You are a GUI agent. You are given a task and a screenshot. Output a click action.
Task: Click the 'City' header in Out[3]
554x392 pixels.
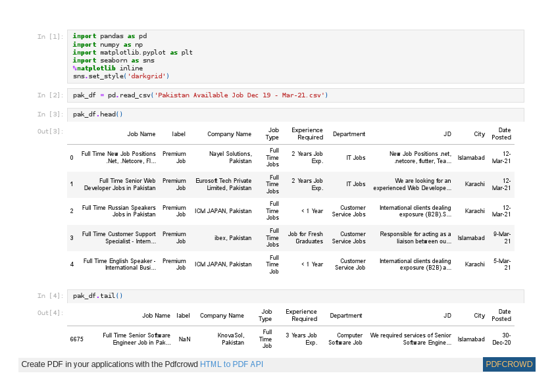tap(479, 134)
